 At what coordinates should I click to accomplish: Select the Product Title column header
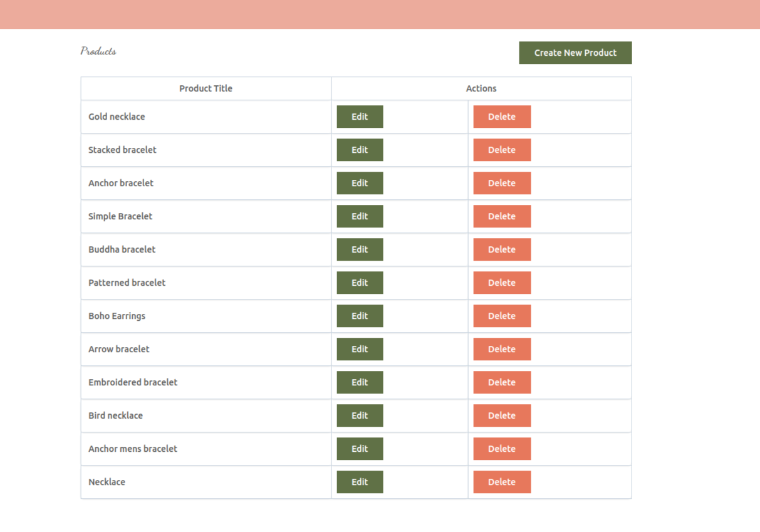206,88
